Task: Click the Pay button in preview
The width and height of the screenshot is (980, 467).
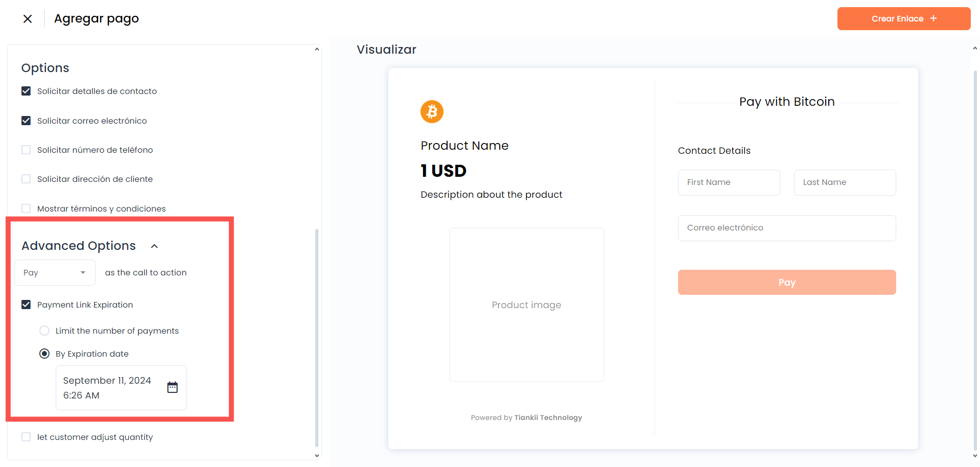Action: point(787,283)
